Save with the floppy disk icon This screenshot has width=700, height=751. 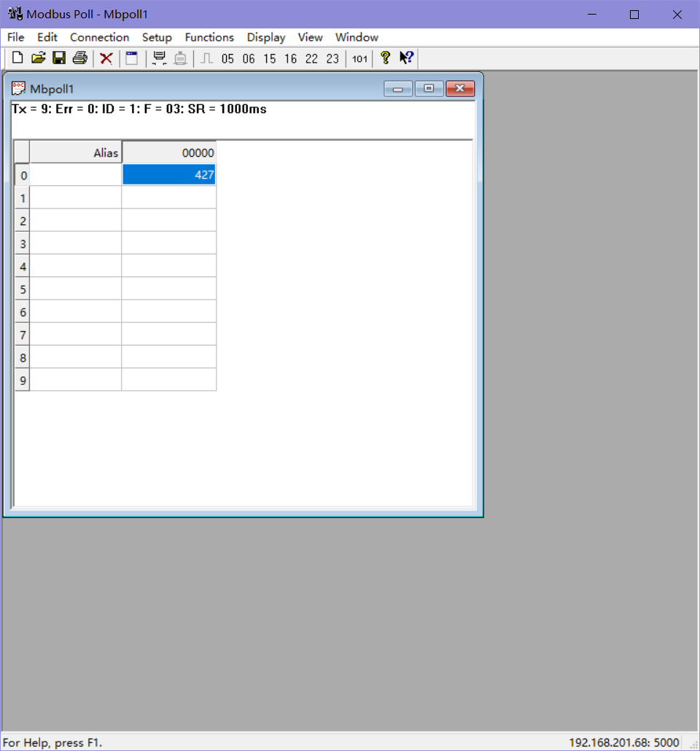(59, 58)
